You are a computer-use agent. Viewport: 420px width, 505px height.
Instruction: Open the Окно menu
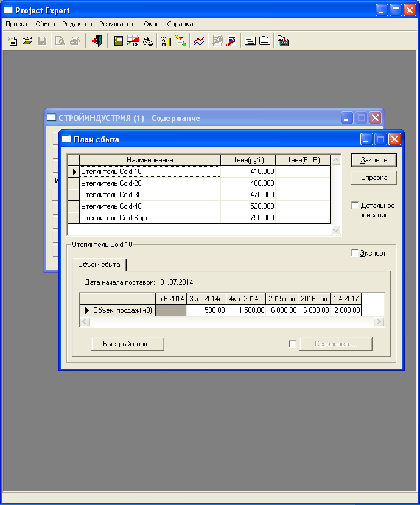click(152, 24)
